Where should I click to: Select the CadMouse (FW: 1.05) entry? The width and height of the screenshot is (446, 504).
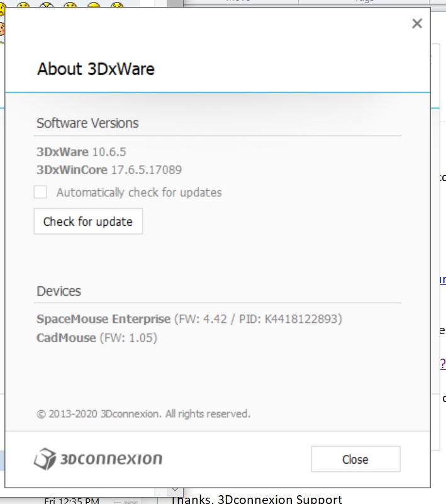97,338
